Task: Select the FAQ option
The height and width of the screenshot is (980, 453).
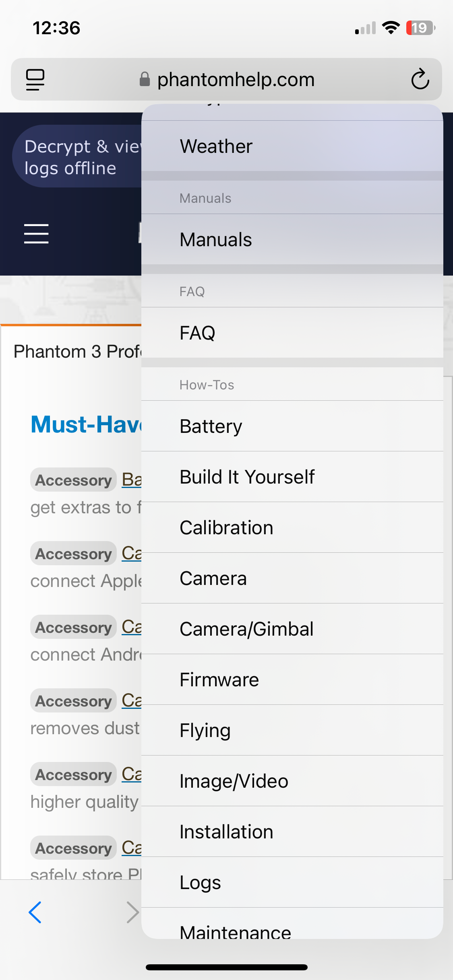Action: 292,333
